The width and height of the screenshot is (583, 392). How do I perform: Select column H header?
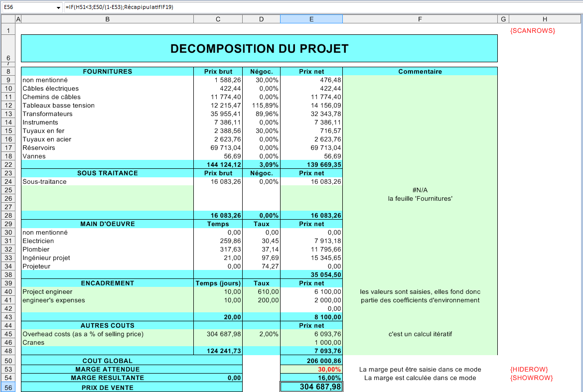click(545, 19)
